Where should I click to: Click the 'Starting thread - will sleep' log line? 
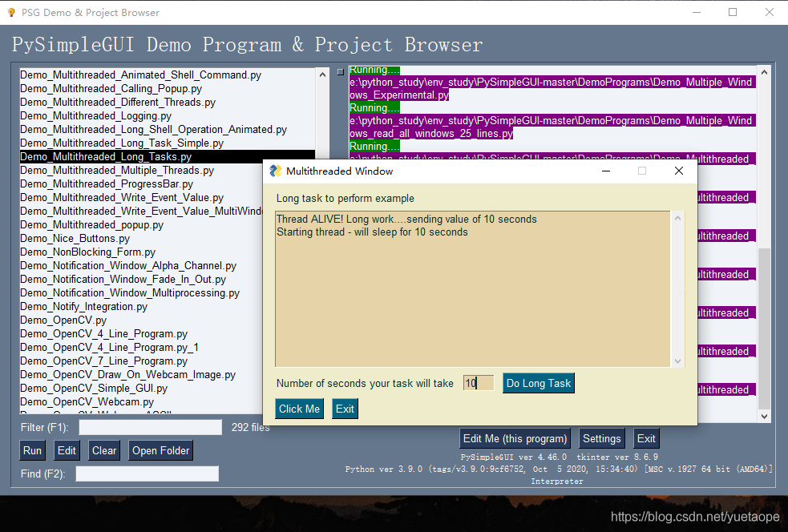click(x=372, y=232)
